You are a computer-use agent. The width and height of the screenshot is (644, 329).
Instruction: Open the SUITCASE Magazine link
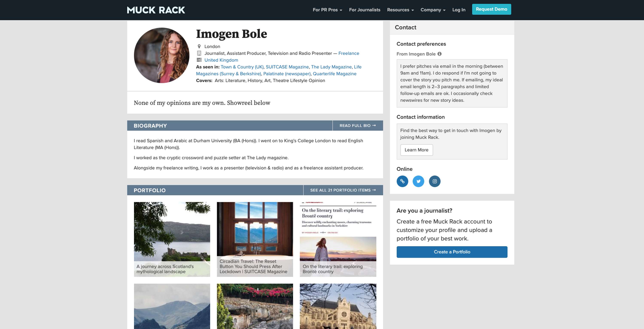point(287,67)
